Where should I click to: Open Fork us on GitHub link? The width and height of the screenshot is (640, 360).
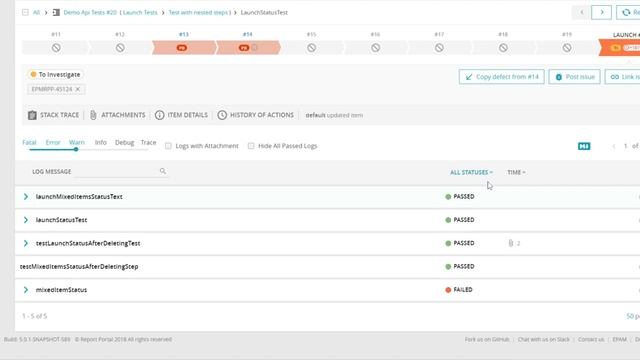[487, 339]
